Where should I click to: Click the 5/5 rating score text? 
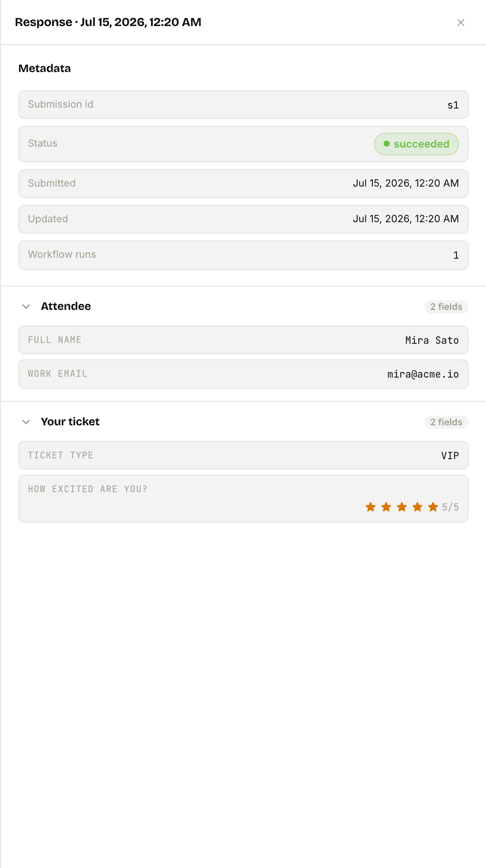450,507
